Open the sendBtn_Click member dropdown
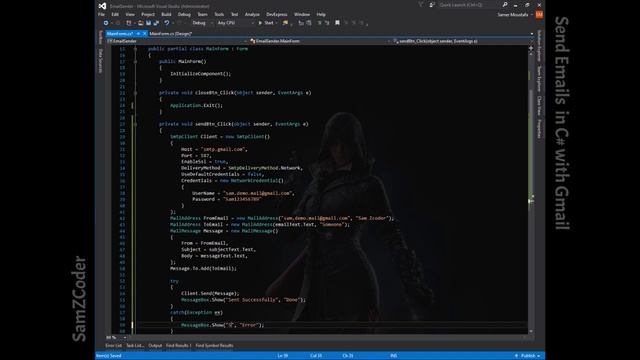640x360 pixels. pyautogui.click(x=463, y=41)
